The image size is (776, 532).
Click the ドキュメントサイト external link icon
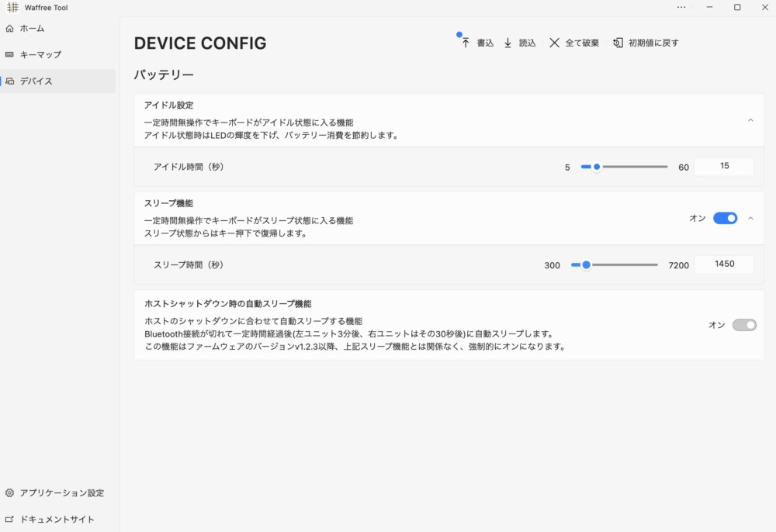[9, 520]
